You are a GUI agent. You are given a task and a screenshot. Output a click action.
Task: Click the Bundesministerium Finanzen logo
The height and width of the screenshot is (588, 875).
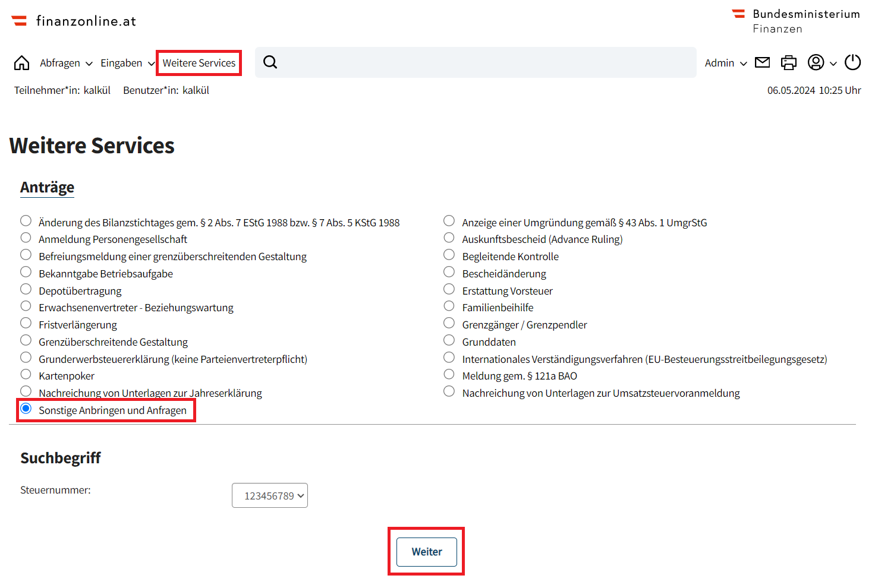click(796, 20)
